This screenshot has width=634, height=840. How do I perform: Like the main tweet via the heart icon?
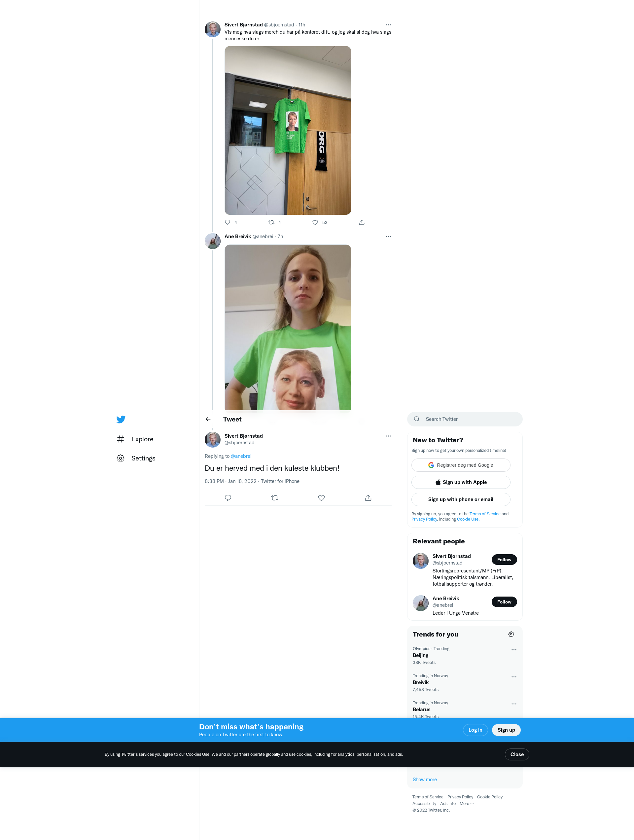click(321, 497)
